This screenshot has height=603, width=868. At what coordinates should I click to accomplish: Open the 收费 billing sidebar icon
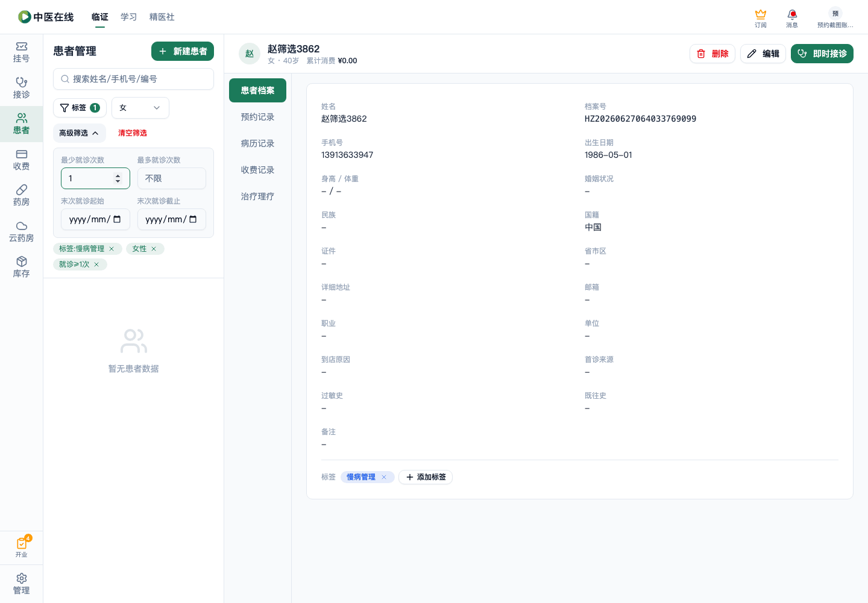pyautogui.click(x=21, y=160)
